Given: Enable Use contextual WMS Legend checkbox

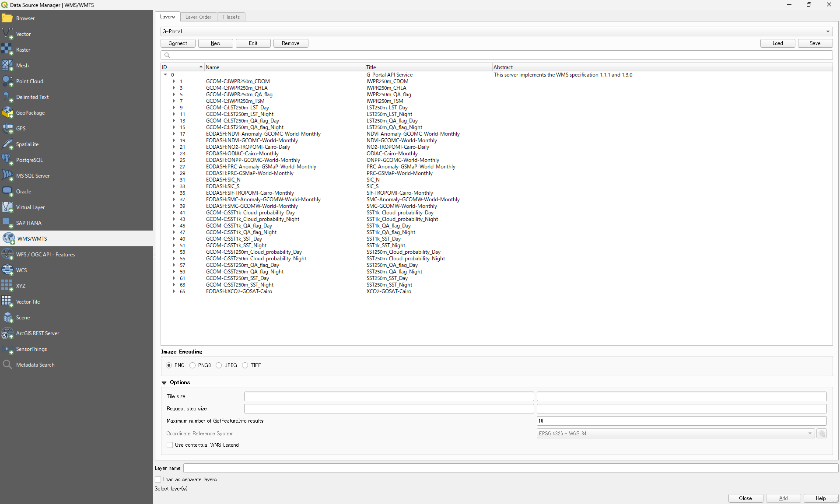Looking at the screenshot, I should pos(170,445).
